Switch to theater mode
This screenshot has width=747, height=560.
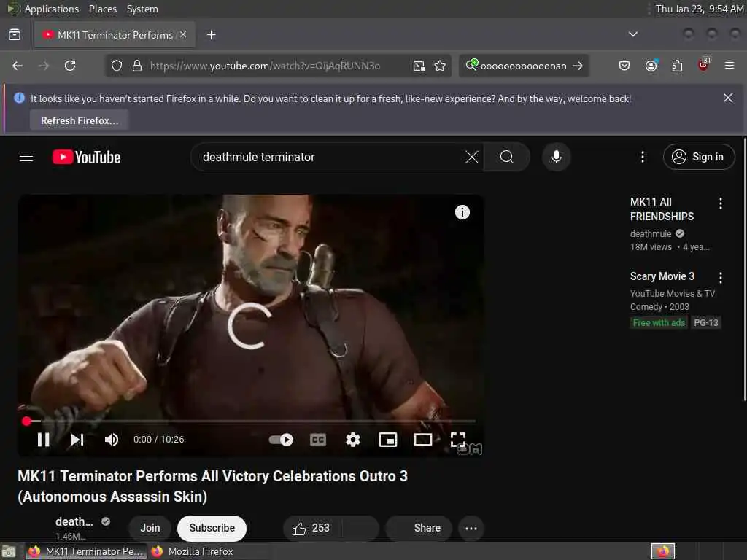[x=422, y=440]
